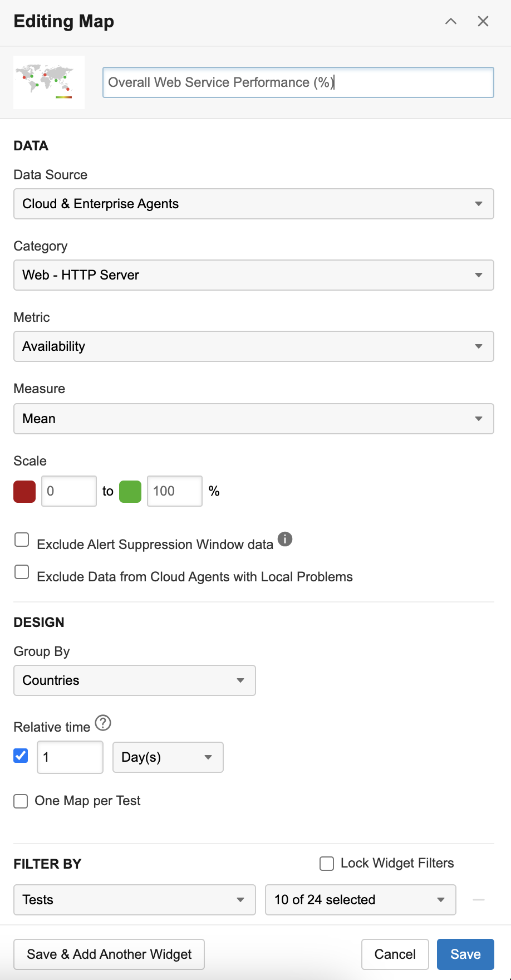Toggle Exclude Alert Suppression Window data
Screen dimensions: 511x980
pos(22,540)
